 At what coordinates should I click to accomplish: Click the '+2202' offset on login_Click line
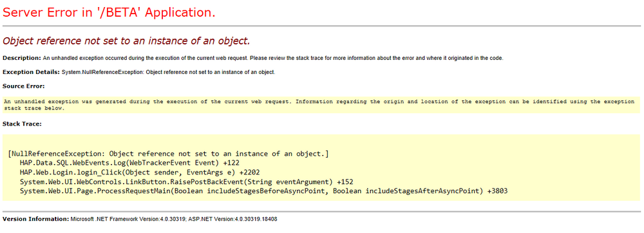(249, 172)
